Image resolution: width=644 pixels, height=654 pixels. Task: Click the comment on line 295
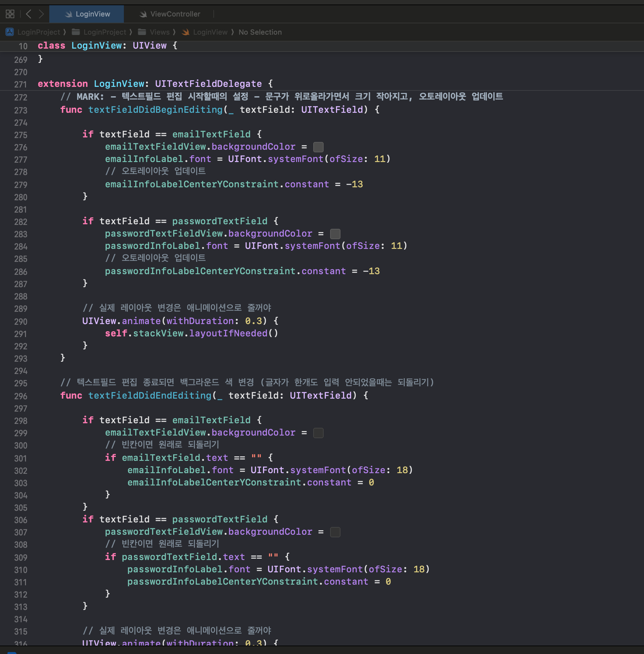tap(247, 383)
